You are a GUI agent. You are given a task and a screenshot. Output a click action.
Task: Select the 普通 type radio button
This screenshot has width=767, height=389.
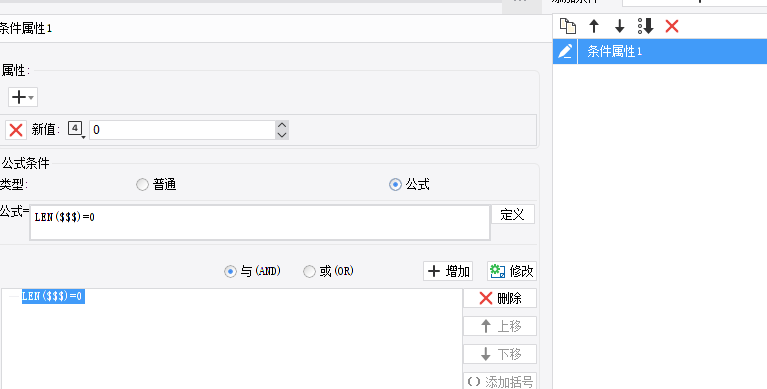[x=142, y=184]
